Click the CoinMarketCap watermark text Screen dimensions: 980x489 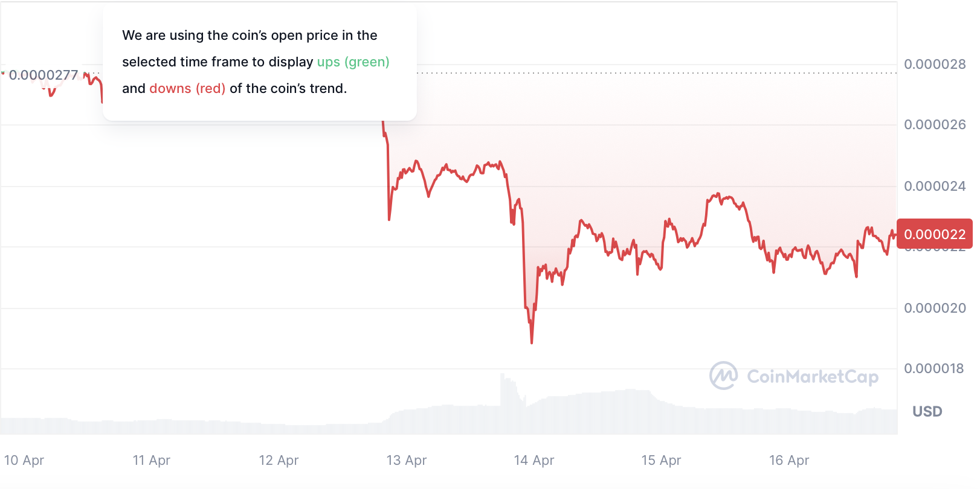pyautogui.click(x=813, y=377)
